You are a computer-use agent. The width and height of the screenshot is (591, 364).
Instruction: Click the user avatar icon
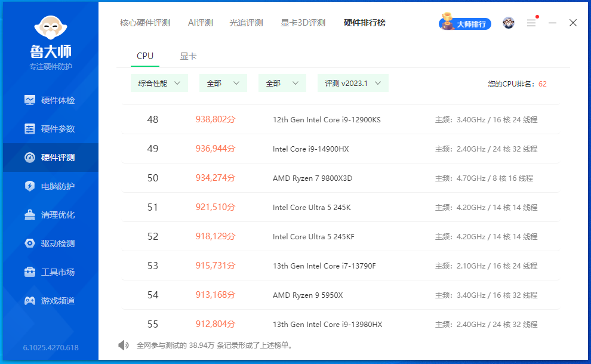[509, 23]
